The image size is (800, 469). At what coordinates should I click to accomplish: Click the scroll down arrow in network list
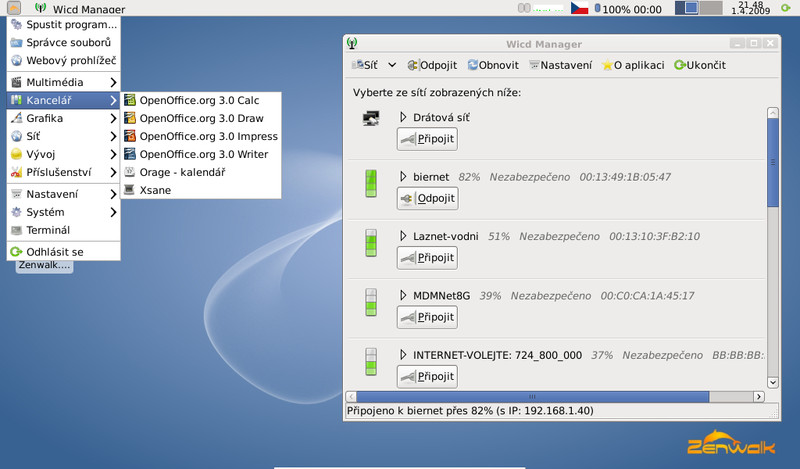772,382
